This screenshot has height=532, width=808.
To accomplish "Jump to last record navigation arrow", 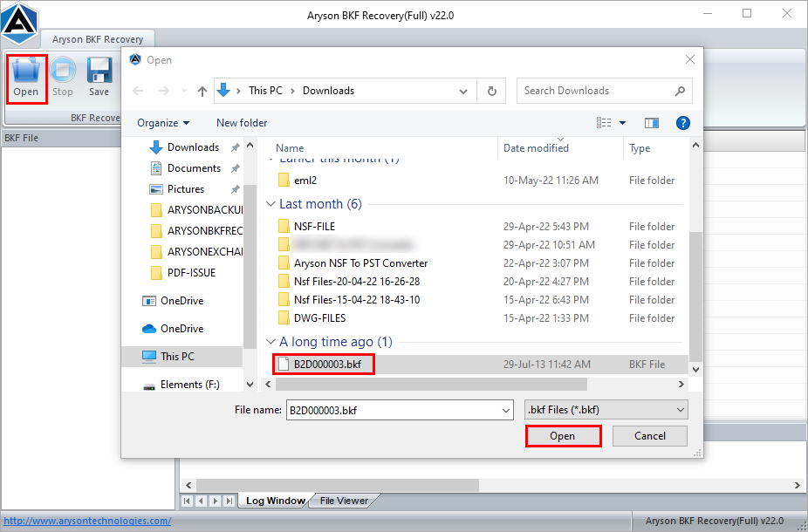I will tap(229, 501).
